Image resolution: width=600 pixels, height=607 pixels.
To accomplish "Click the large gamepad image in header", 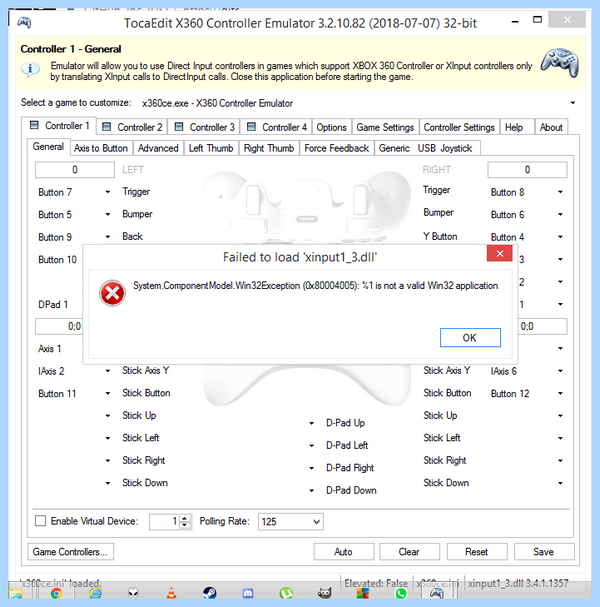I will coord(560,63).
